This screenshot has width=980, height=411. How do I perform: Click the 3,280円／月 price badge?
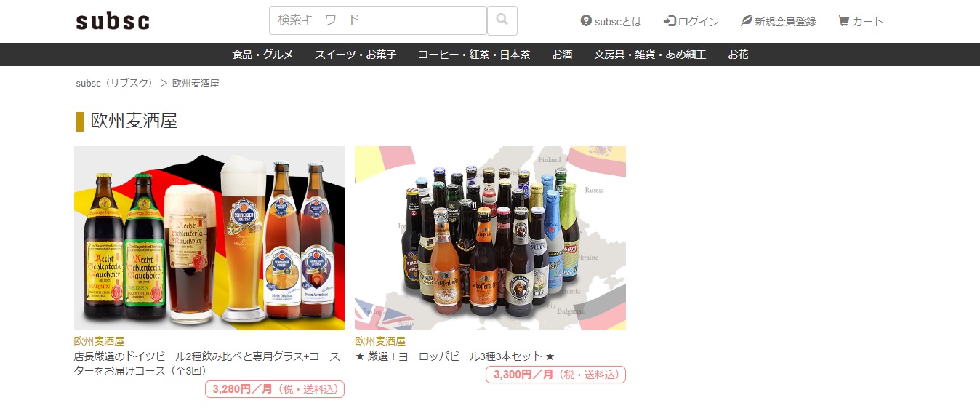pos(275,389)
